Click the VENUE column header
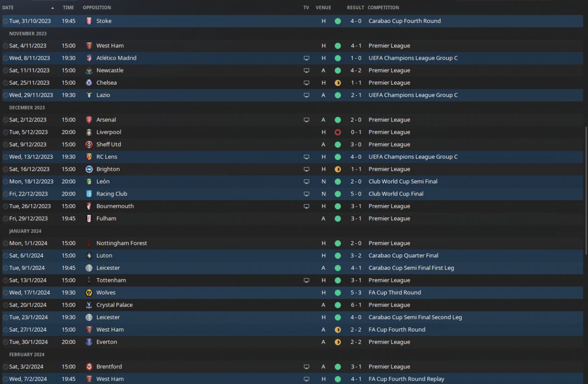Image resolution: width=588 pixels, height=384 pixels. click(x=323, y=8)
